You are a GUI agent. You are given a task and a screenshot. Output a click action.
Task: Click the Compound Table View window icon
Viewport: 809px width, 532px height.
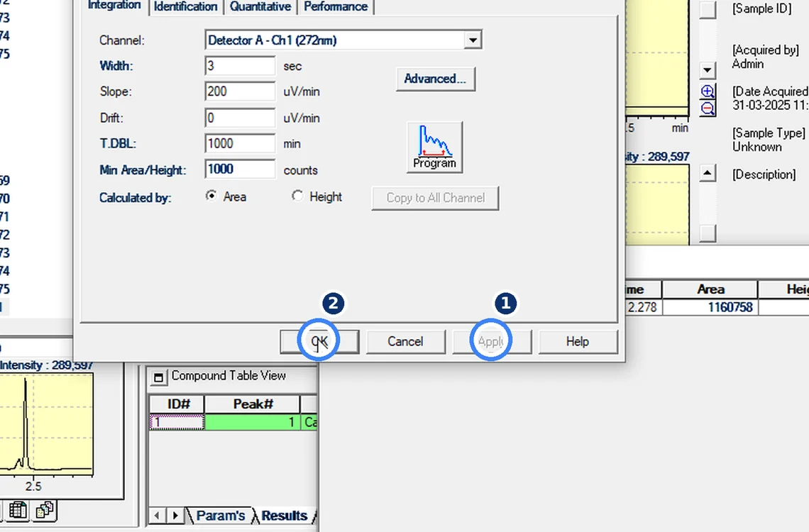coord(159,377)
